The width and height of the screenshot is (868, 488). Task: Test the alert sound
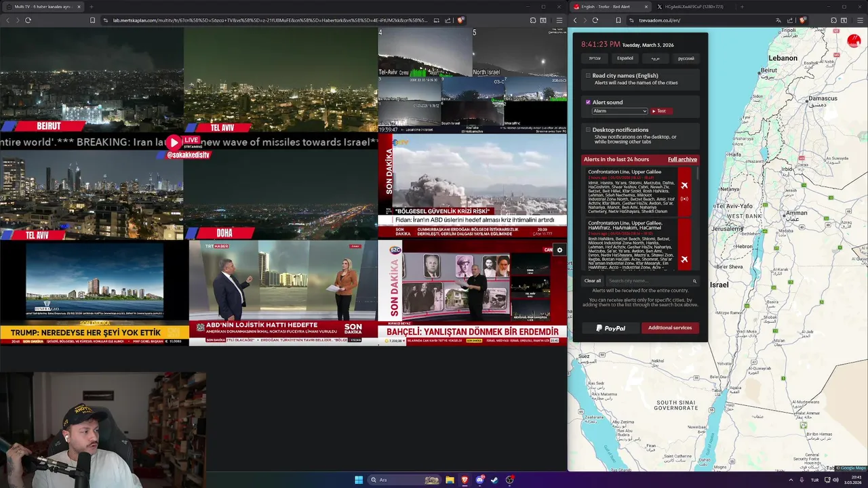pyautogui.click(x=661, y=111)
